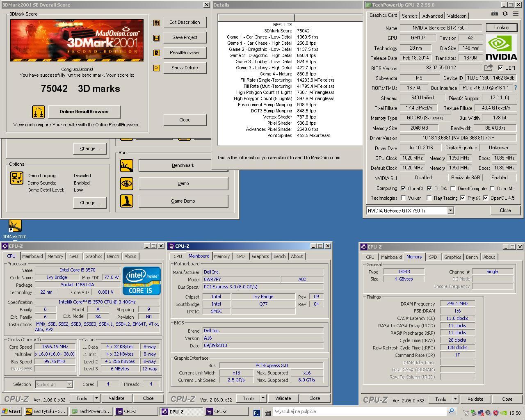Image resolution: width=525 pixels, height=420 pixels.
Task: Open the ResultBrowser via its small toolbar icon
Action: coord(156,52)
